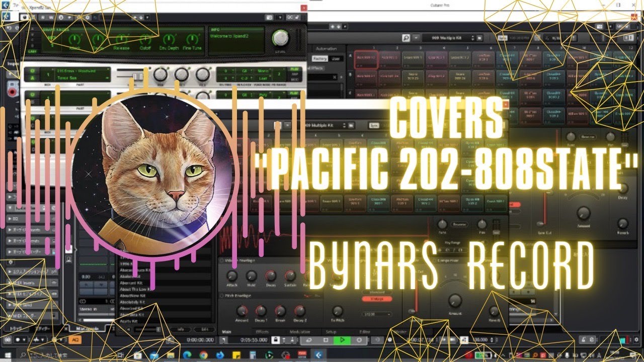
Task: Switch to the Modulation tab
Action: coord(299,332)
